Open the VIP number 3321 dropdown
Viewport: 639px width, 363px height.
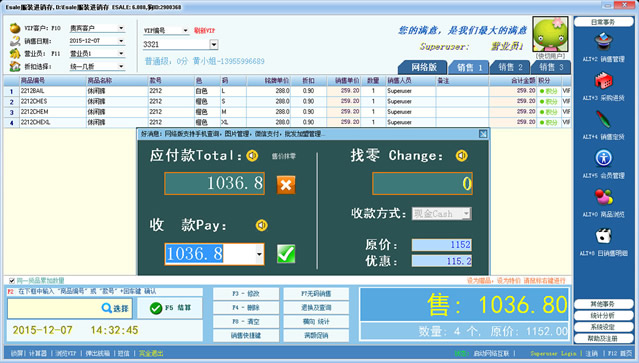[x=214, y=44]
